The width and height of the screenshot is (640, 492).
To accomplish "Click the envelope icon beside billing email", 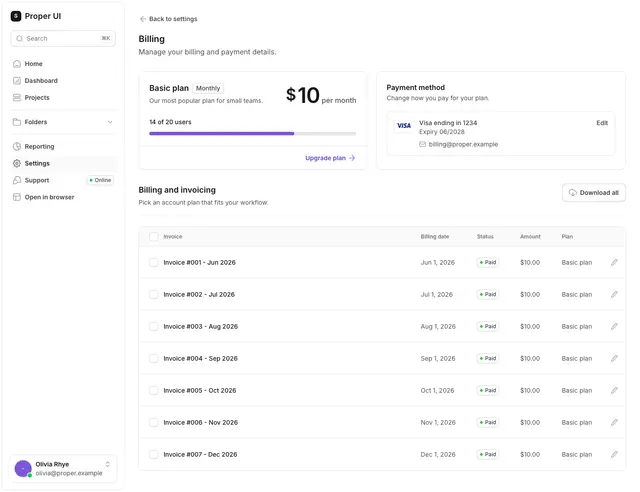I will [x=422, y=144].
